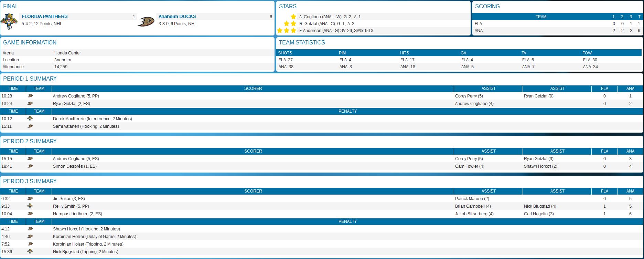The height and width of the screenshot is (259, 644).
Task: Click the Ducks icon on Jirí Sekác goal
Action: [30, 199]
